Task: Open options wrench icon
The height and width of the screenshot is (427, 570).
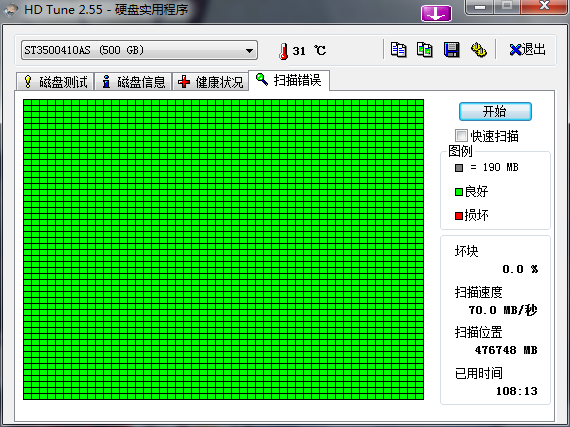Action: pos(478,50)
